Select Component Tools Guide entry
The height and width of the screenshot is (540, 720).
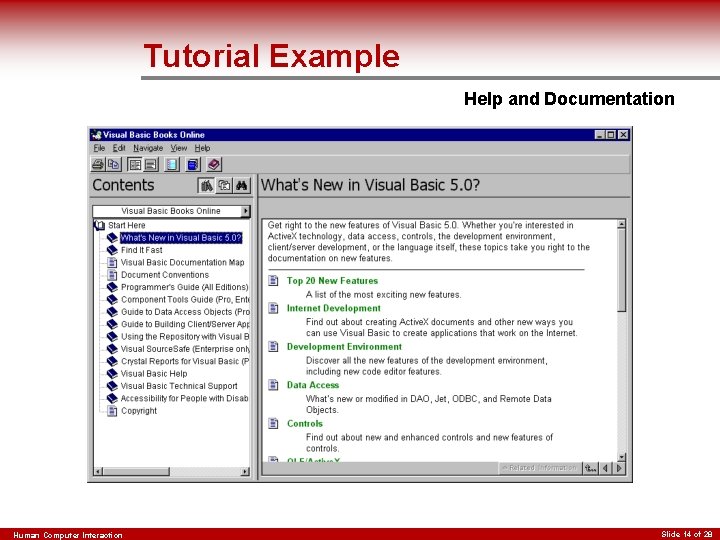point(185,299)
